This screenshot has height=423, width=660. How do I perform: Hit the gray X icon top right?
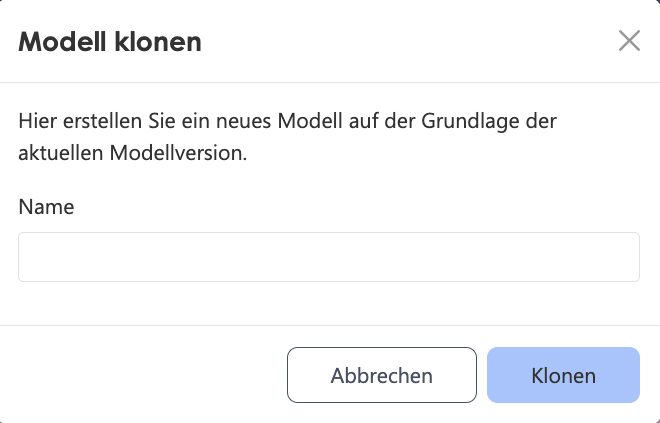pyautogui.click(x=629, y=41)
